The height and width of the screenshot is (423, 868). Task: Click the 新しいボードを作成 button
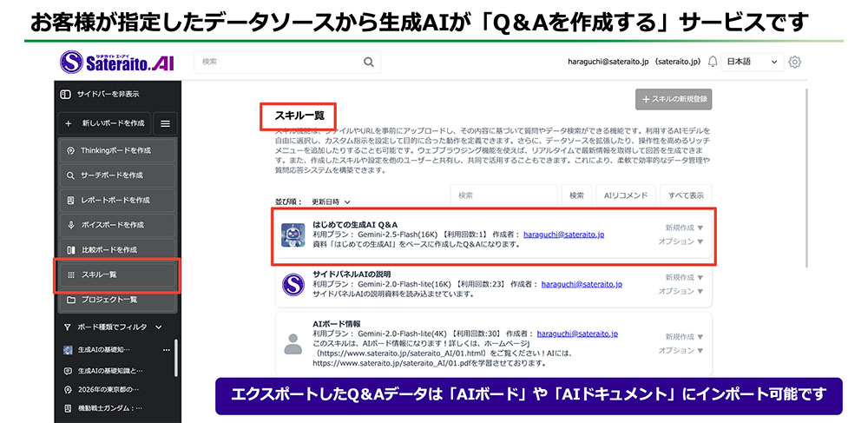[104, 123]
